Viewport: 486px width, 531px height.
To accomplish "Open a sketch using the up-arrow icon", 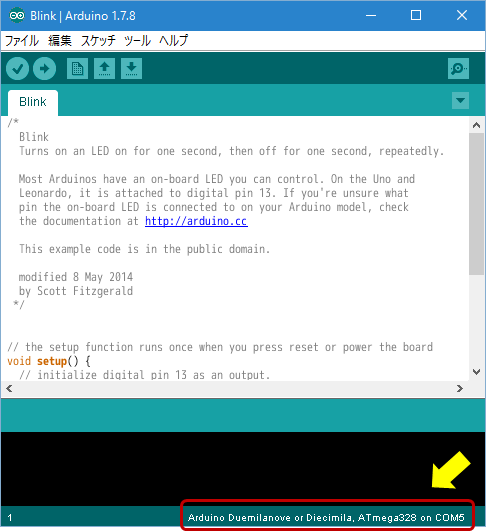I will coord(104,69).
